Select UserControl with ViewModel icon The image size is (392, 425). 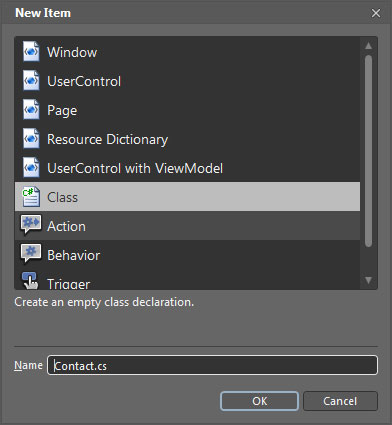tap(31, 168)
